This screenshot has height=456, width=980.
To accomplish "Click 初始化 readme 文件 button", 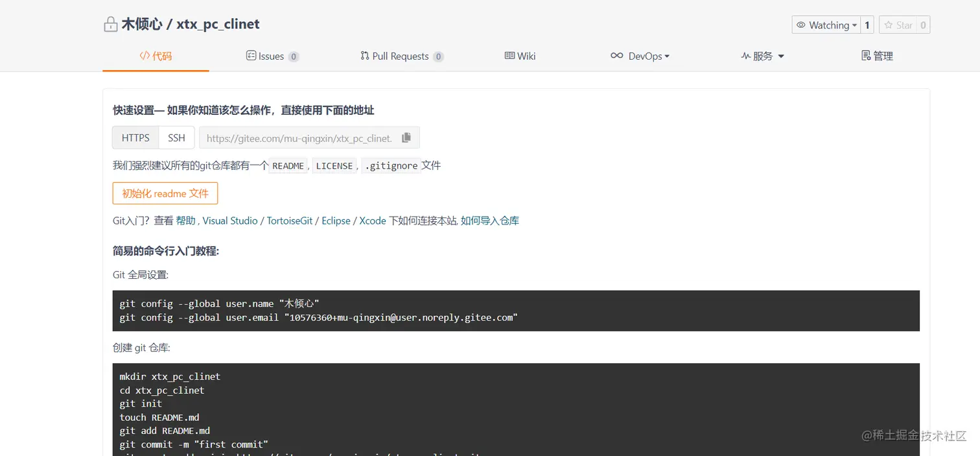I will 165,193.
